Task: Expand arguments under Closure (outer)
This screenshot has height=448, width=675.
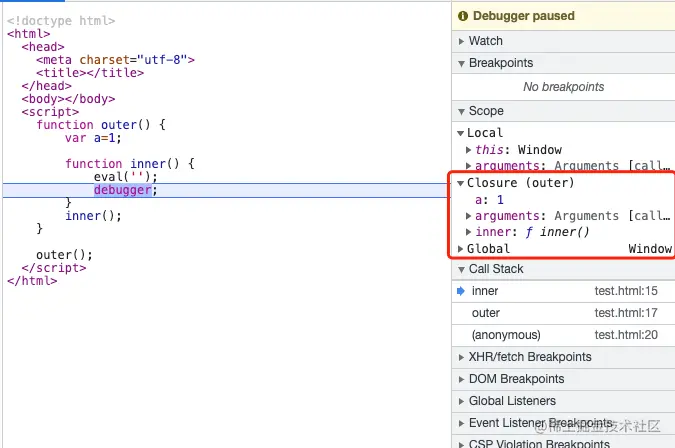Action: coord(468,216)
